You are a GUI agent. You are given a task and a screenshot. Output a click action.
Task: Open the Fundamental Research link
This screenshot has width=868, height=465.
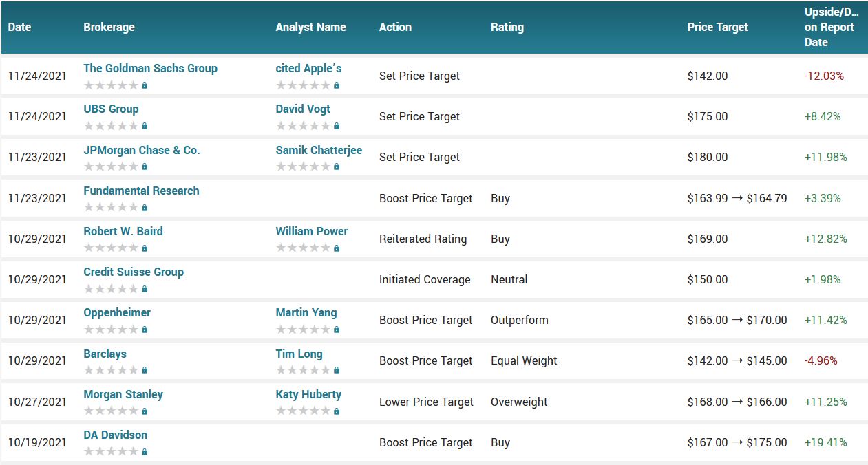click(141, 191)
